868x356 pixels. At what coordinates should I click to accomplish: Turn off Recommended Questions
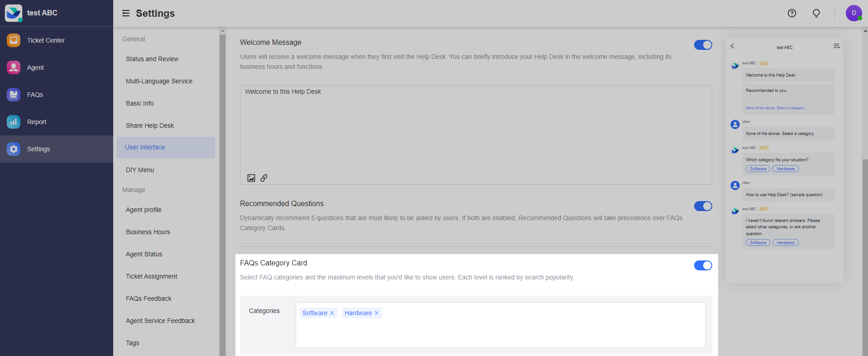(703, 206)
